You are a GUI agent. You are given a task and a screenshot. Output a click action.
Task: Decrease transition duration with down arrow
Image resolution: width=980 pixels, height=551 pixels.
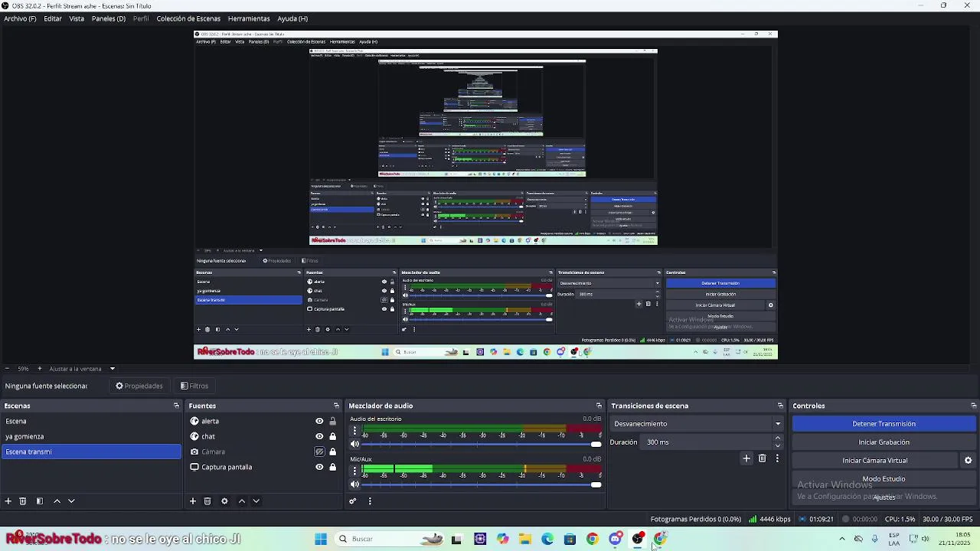(x=778, y=445)
